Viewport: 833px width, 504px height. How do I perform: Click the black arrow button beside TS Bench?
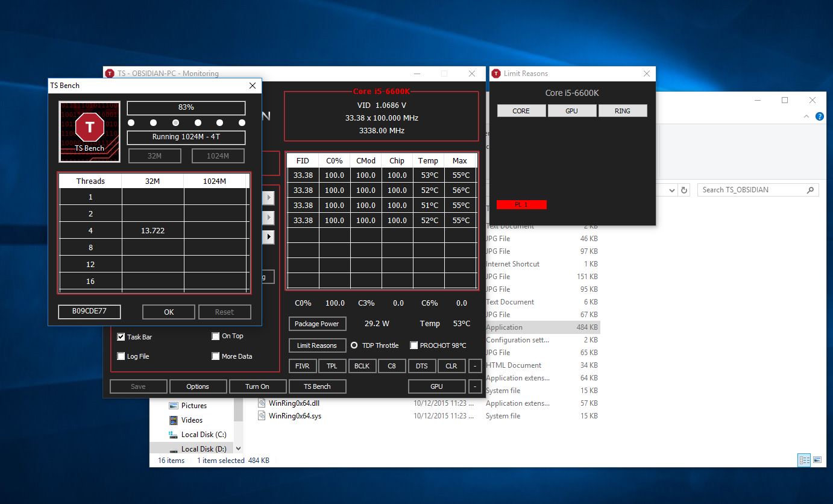click(269, 237)
